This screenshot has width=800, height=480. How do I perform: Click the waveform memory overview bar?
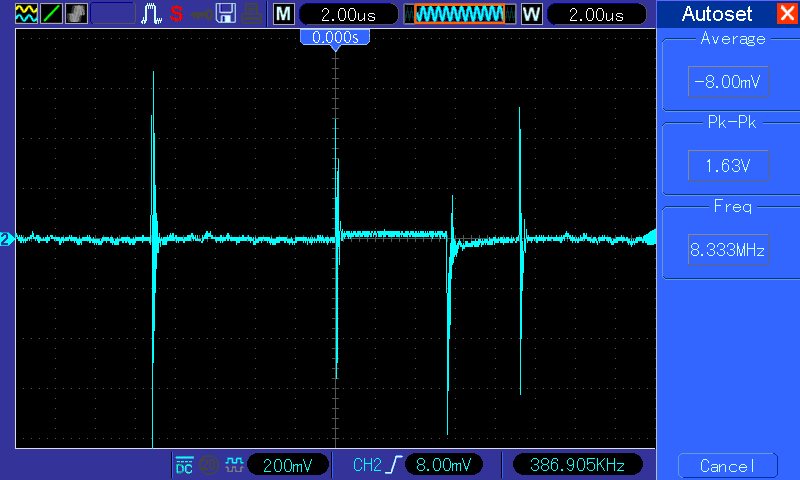pos(460,14)
